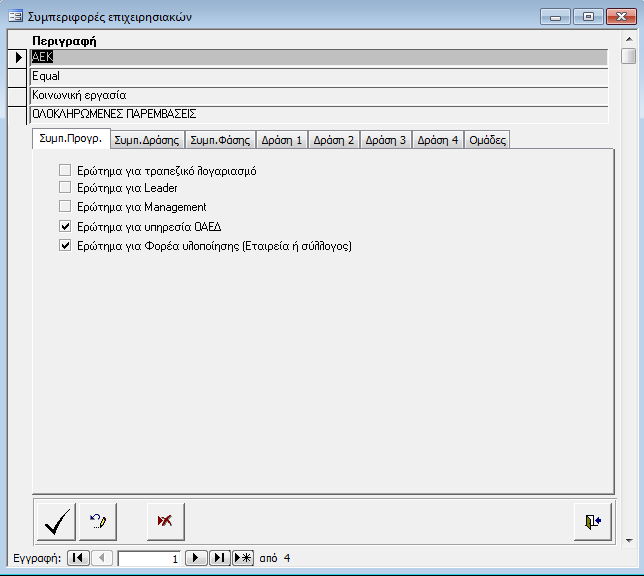Check the Ερώτημα για Leader box
Screen dimensions: 644x576
(66, 189)
